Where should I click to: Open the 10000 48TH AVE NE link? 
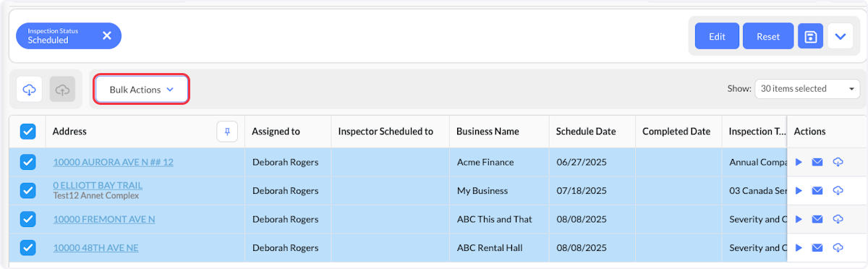[x=95, y=248]
